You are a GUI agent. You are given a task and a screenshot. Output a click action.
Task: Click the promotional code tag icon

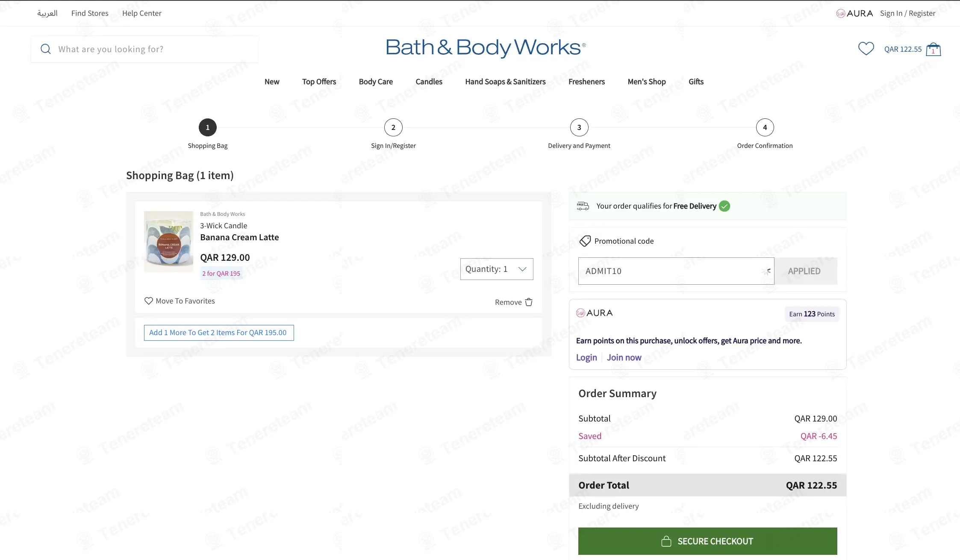click(585, 241)
